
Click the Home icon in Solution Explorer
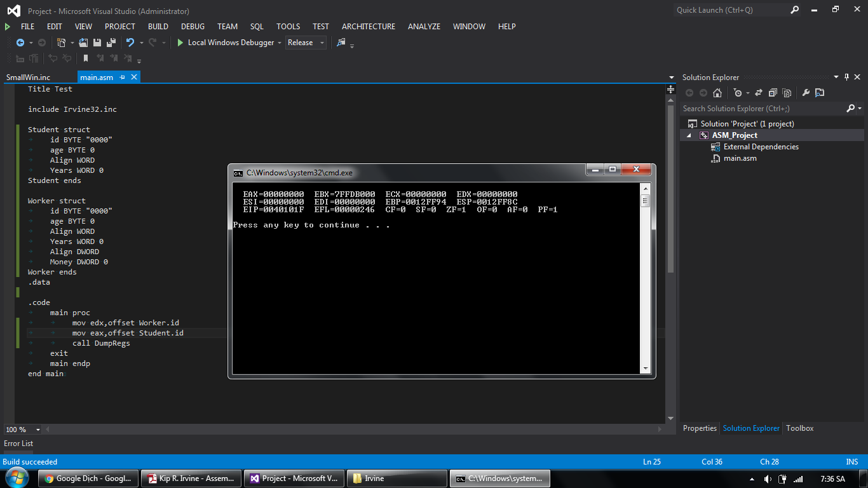pos(717,93)
